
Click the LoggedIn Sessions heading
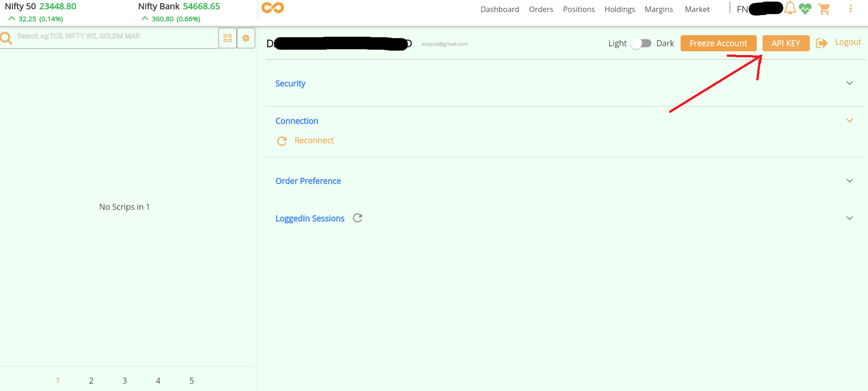(x=310, y=219)
